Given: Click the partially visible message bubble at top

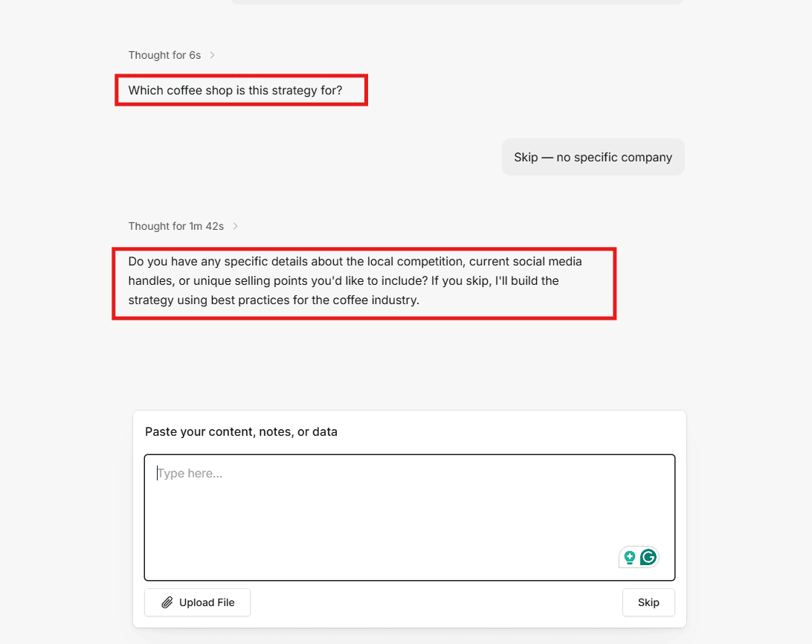Looking at the screenshot, I should point(457,2).
